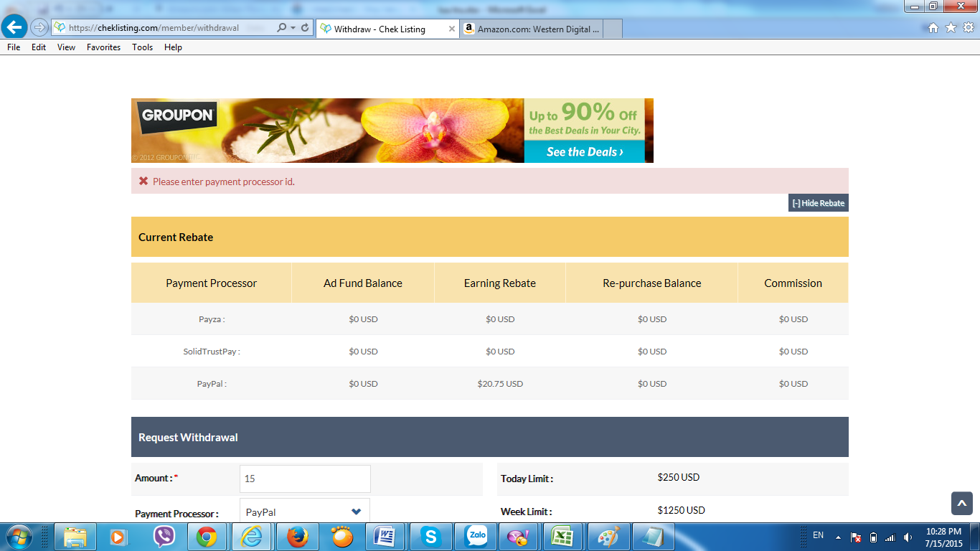This screenshot has width=980, height=551.
Task: Click the battery tray icon
Action: tap(873, 537)
